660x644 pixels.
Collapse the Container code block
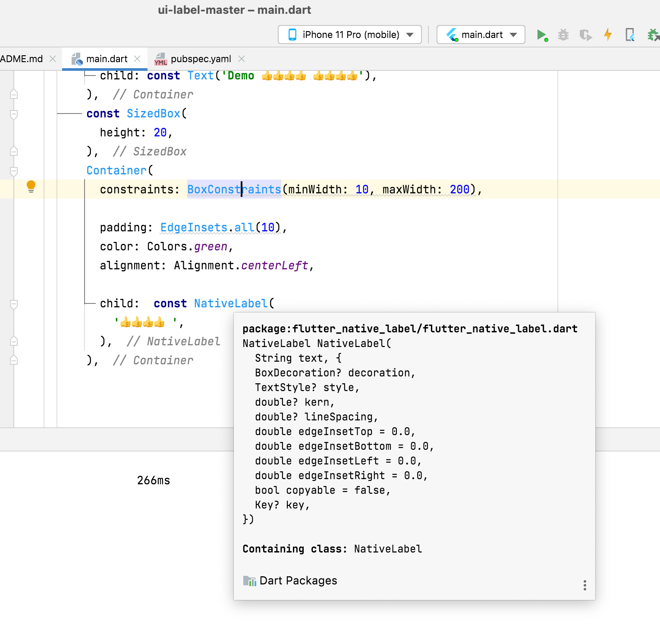tap(14, 171)
